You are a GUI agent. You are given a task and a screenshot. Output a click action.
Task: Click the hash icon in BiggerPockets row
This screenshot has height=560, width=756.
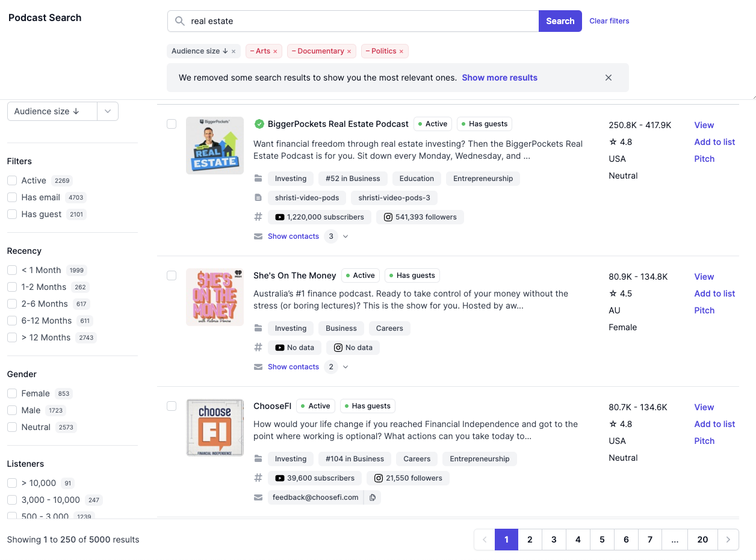(x=258, y=217)
